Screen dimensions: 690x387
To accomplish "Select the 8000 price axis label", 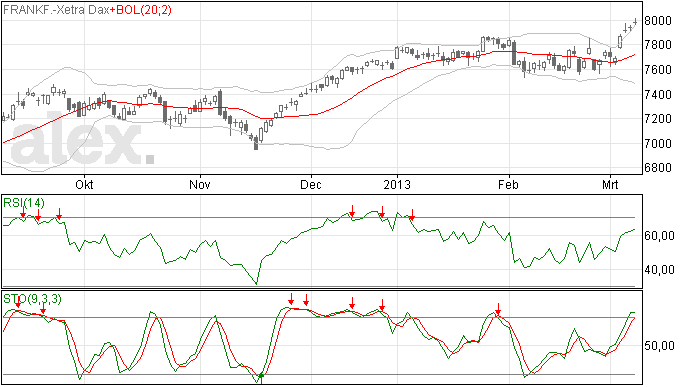I will tap(658, 21).
